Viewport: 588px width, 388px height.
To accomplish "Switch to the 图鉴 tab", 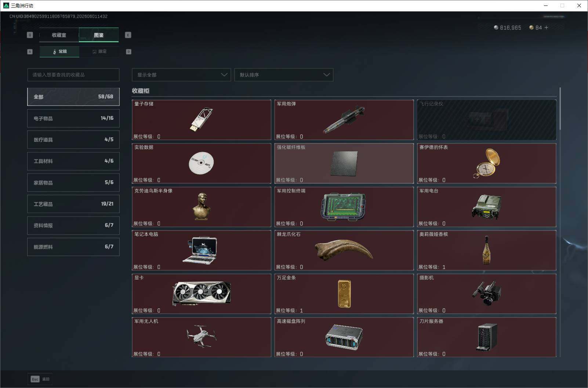I will [99, 35].
